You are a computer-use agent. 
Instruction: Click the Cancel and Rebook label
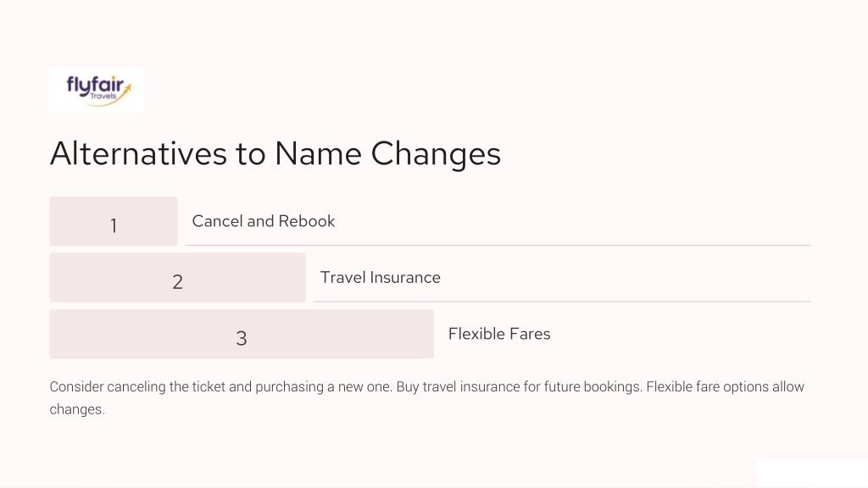coord(264,221)
